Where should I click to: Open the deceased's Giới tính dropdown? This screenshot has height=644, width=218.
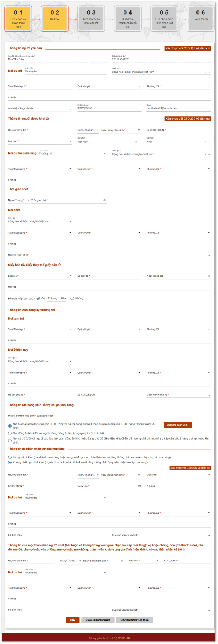(40, 141)
